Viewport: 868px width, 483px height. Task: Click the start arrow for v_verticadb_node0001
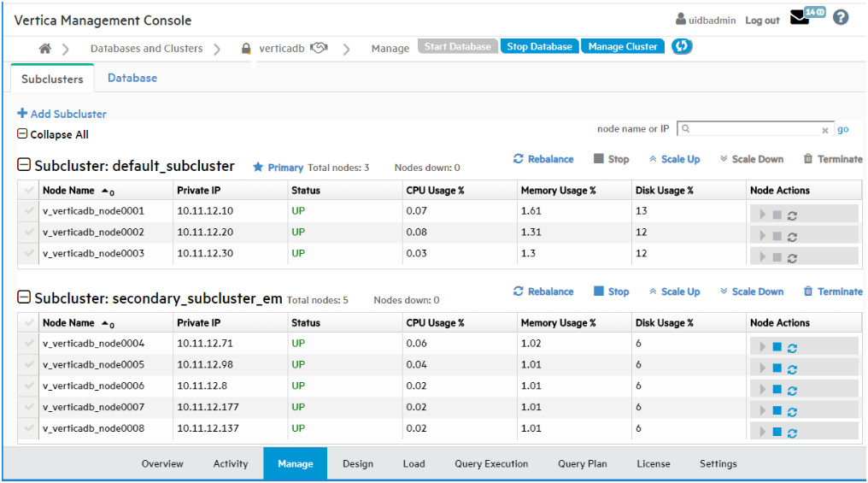tap(763, 215)
